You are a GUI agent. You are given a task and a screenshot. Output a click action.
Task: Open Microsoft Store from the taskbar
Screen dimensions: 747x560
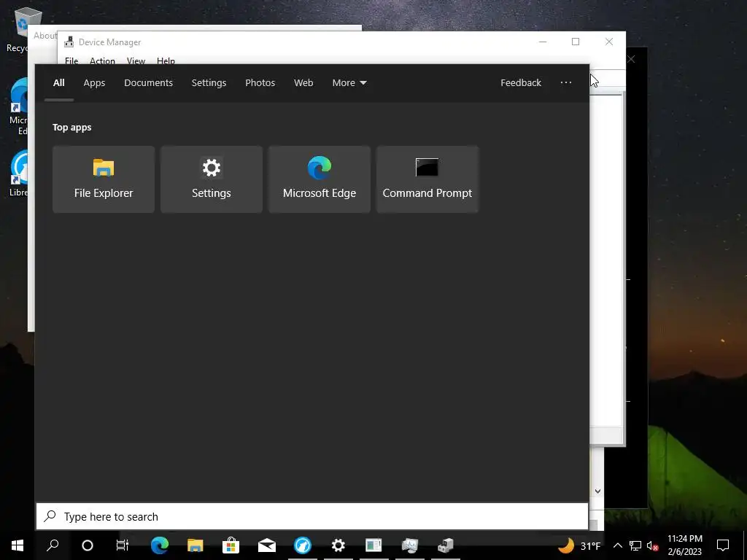(231, 545)
